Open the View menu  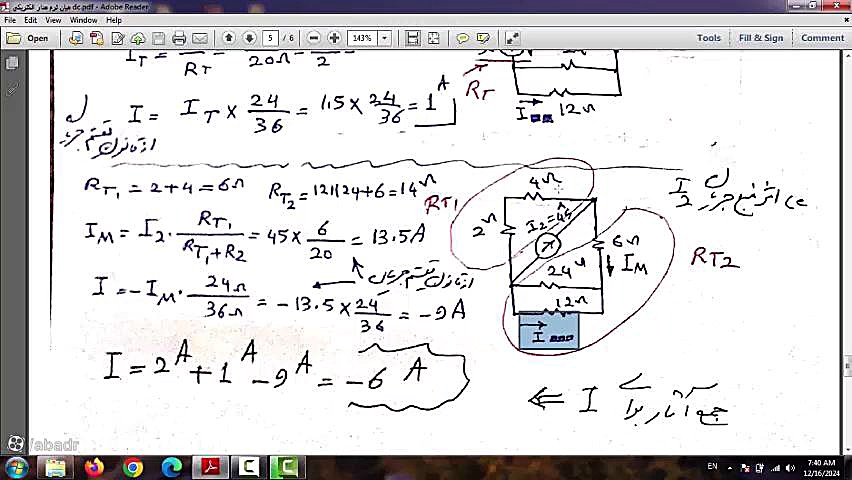click(x=53, y=20)
